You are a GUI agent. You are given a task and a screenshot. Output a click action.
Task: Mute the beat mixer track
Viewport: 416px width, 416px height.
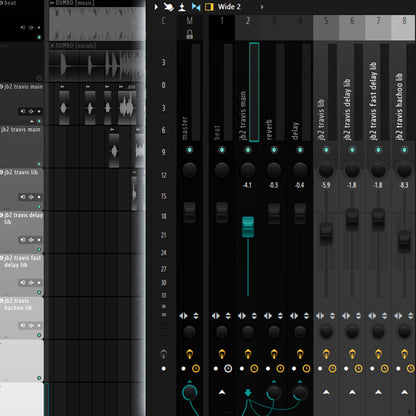click(x=222, y=150)
